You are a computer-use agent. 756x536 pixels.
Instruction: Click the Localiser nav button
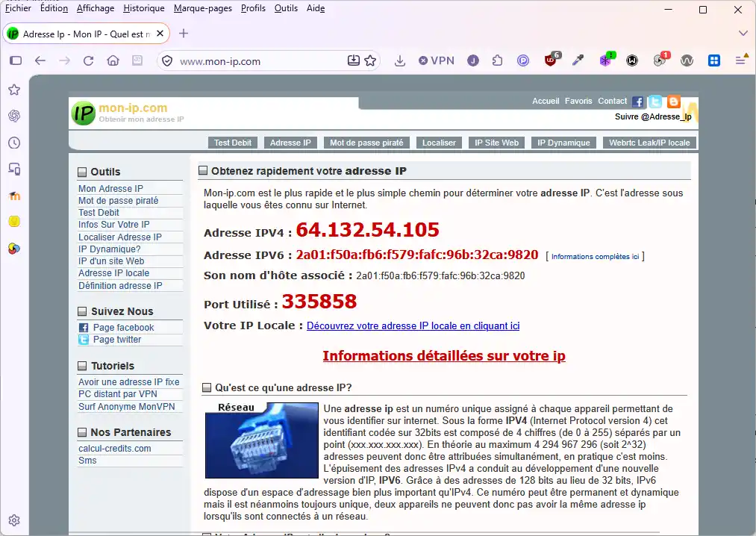[439, 143]
